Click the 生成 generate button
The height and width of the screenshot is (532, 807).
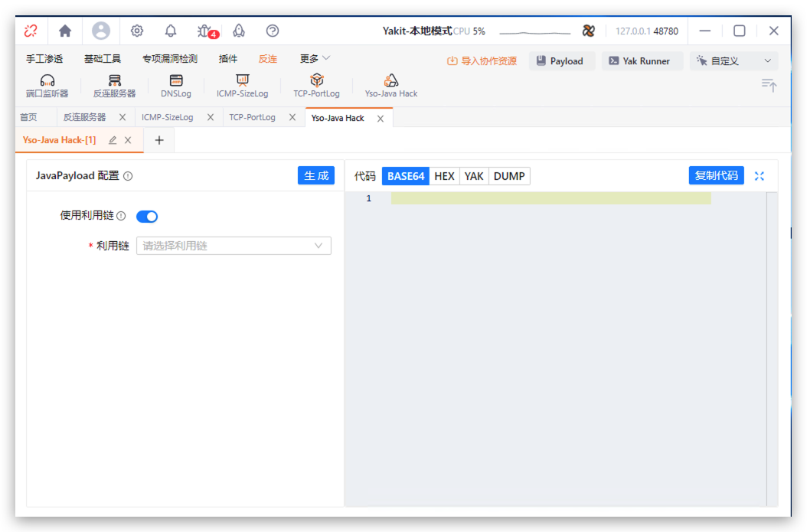pos(316,176)
